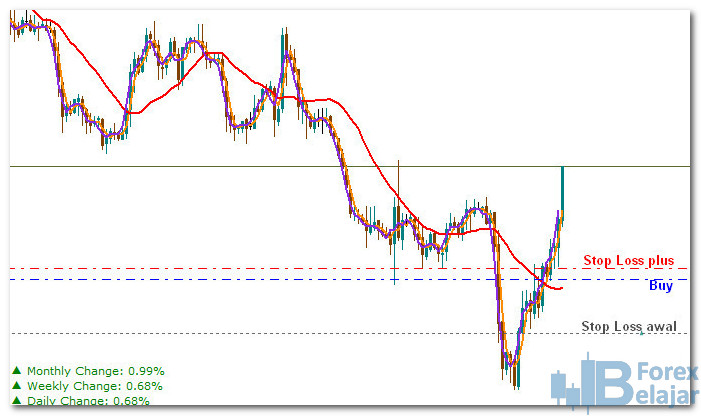Click green up arrow beside Monthly Change
Image resolution: width=701 pixels, height=416 pixels.
pyautogui.click(x=17, y=370)
